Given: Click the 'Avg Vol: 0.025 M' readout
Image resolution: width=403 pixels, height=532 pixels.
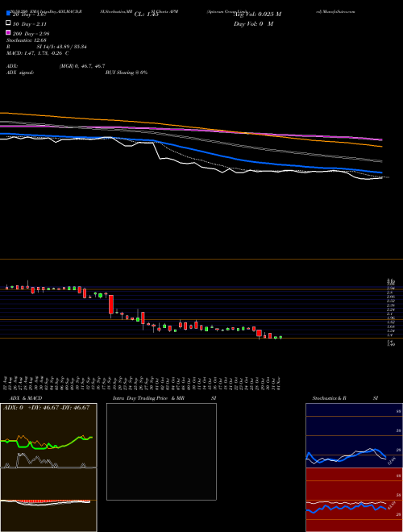Looking at the screenshot, I should coord(258,15).
